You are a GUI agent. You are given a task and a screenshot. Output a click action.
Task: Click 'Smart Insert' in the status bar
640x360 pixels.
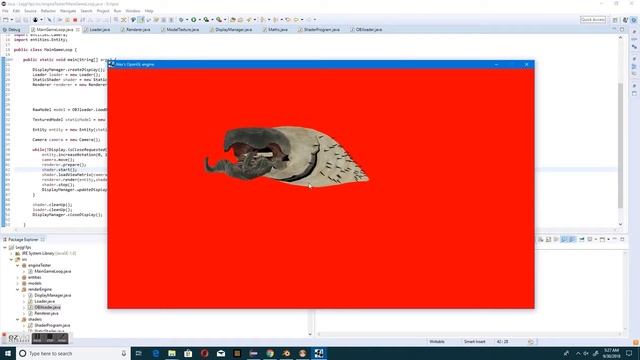pos(475,342)
